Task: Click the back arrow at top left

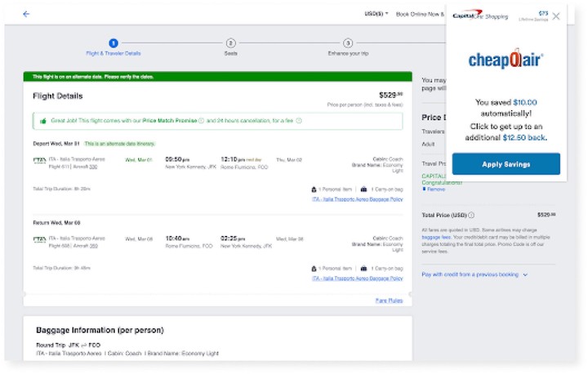Action: tap(26, 14)
